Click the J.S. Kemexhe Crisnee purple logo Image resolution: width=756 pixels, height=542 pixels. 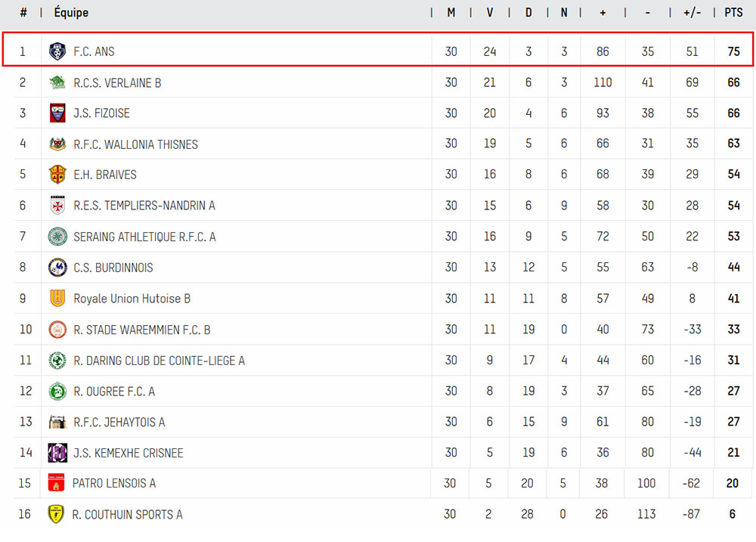57,453
